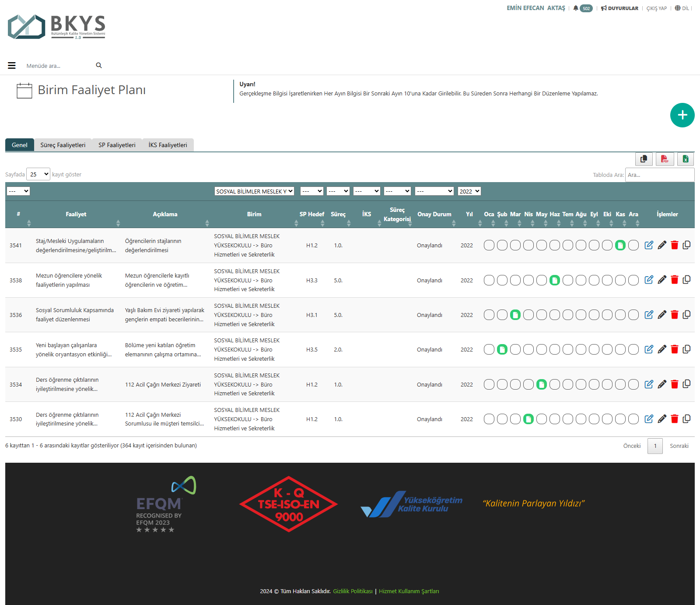Viewport: 700px width, 605px height.
Task: Go to the Sonraki page
Action: (x=679, y=446)
